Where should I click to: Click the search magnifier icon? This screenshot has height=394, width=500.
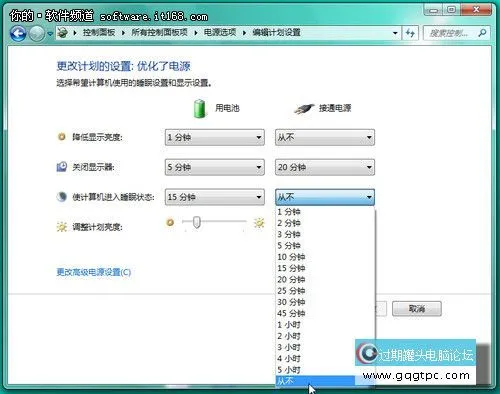point(482,33)
